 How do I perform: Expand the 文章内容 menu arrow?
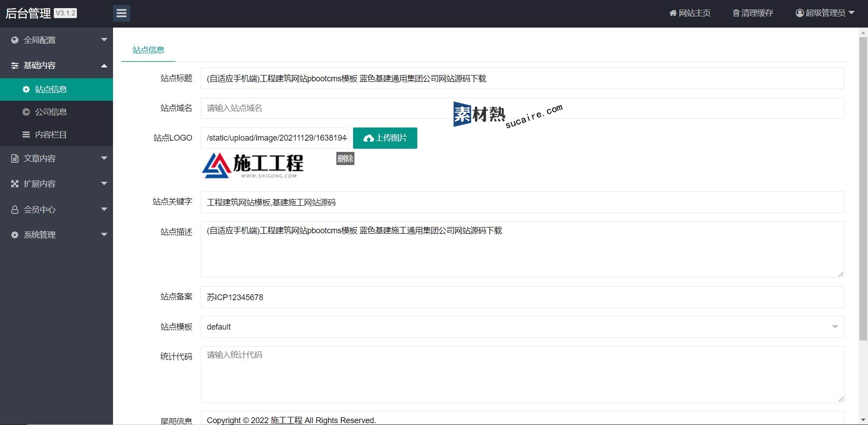[104, 158]
